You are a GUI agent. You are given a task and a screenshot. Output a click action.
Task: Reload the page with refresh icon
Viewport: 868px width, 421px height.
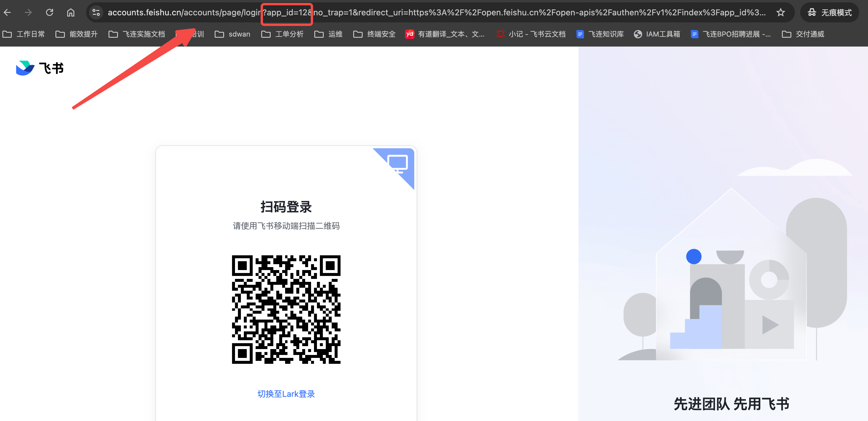50,12
